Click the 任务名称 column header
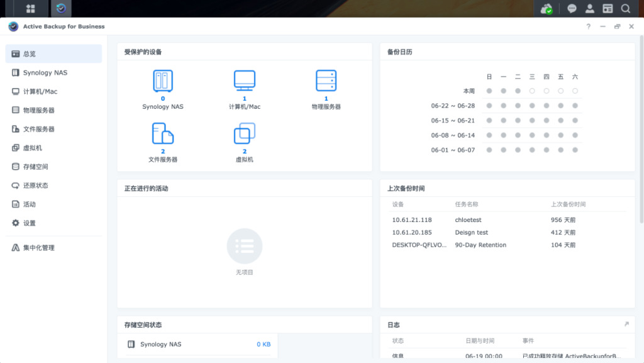This screenshot has width=644, height=363. pyautogui.click(x=467, y=204)
